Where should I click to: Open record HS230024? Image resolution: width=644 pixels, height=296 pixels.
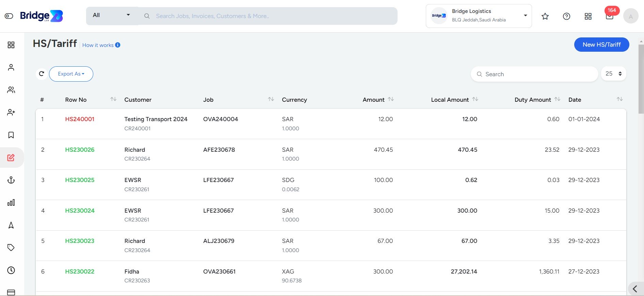point(80,211)
